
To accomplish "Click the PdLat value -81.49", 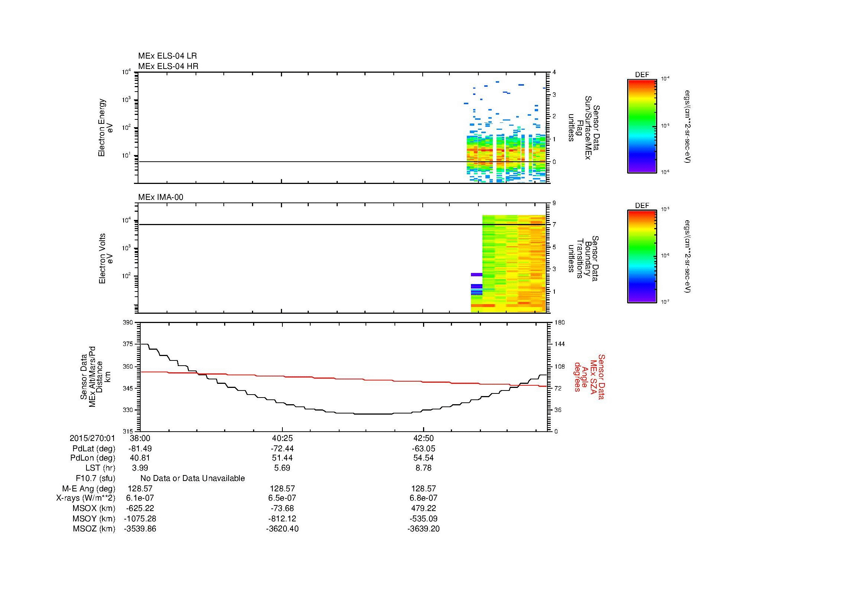I will point(140,449).
